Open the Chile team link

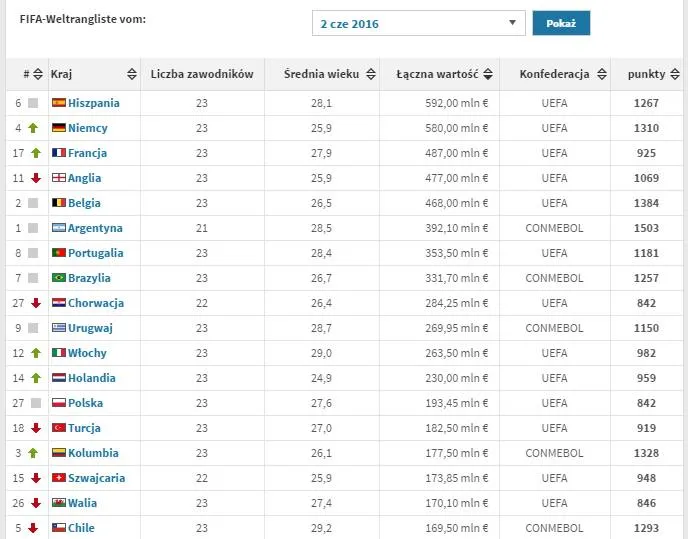point(81,528)
